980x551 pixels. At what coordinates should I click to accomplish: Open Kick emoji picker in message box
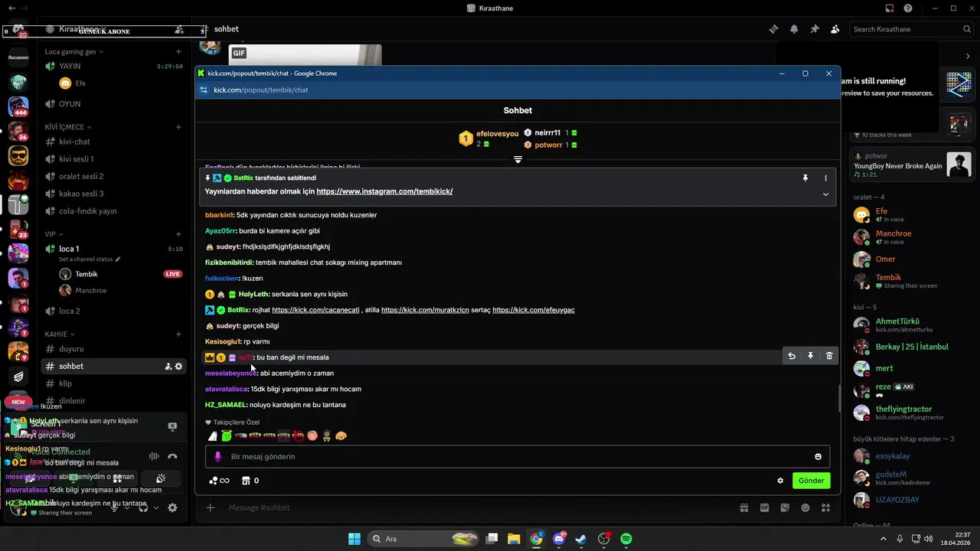point(818,457)
